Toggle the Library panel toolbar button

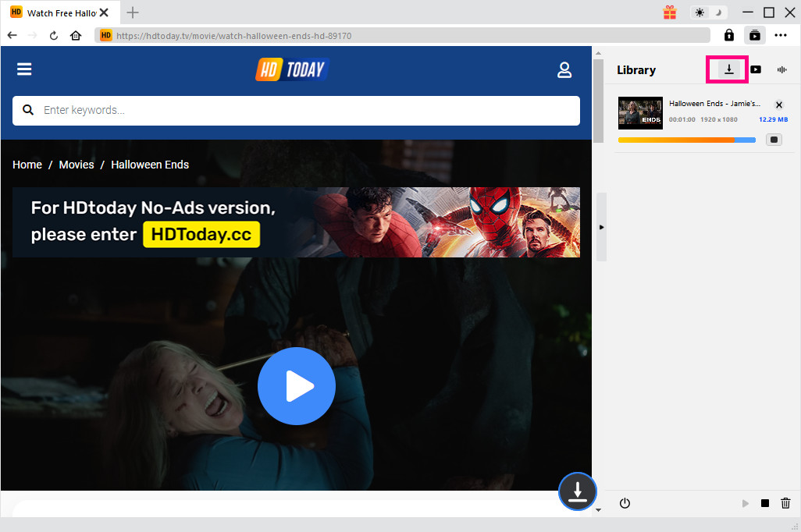point(754,35)
